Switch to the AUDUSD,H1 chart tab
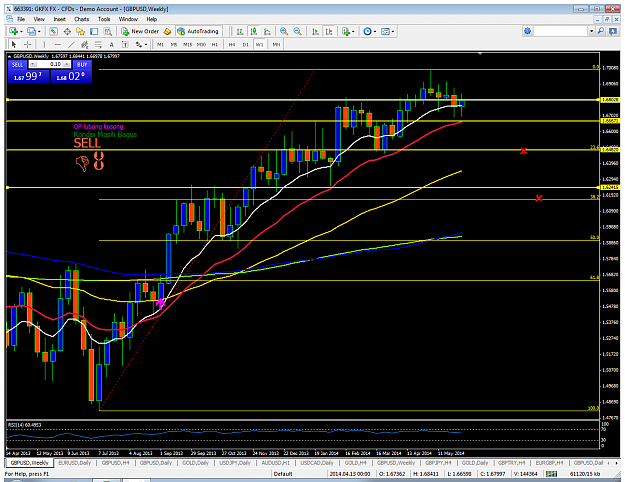The height and width of the screenshot is (482, 625). click(x=275, y=463)
